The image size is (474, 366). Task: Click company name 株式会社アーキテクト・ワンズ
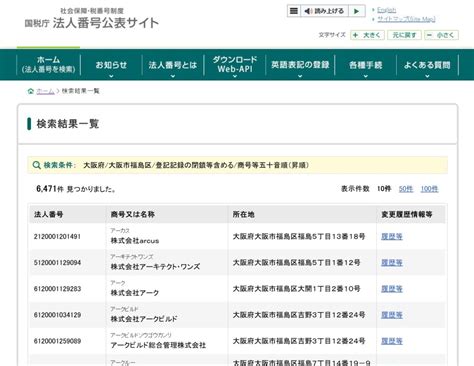coord(155,267)
